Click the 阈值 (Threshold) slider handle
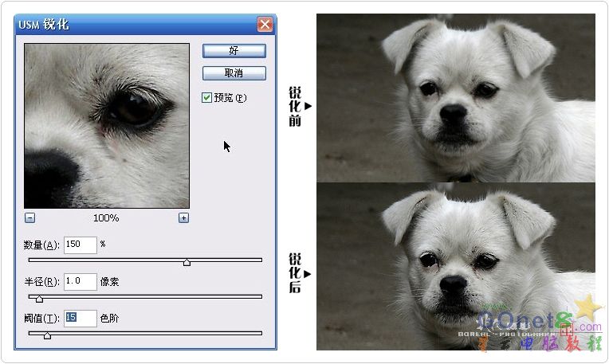 (47, 335)
